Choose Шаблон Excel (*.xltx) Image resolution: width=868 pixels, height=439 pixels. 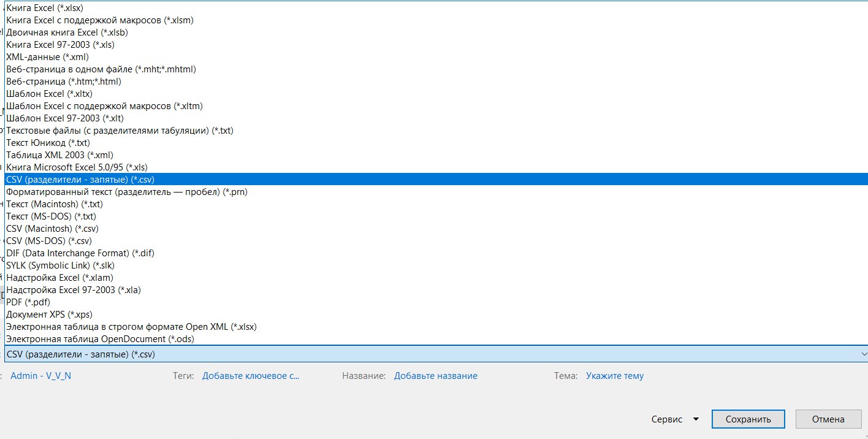pyautogui.click(x=436, y=94)
